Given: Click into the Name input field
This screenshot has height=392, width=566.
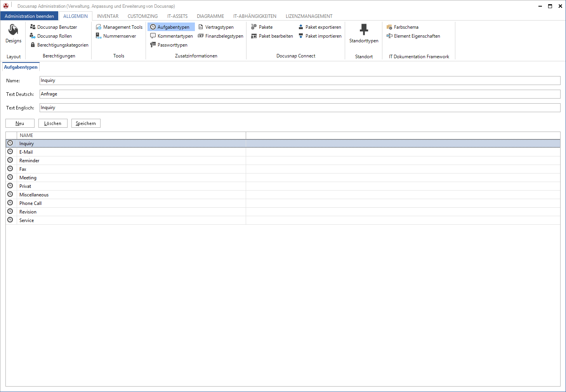Looking at the screenshot, I should click(x=300, y=80).
